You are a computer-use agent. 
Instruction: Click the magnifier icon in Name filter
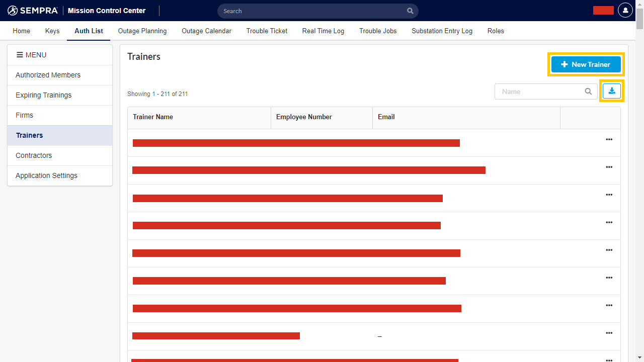click(x=588, y=92)
